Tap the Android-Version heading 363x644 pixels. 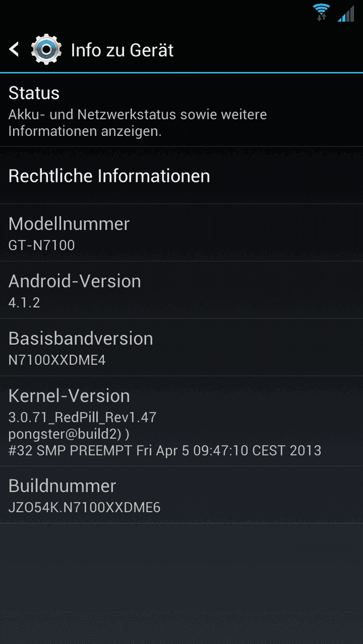[x=75, y=281]
